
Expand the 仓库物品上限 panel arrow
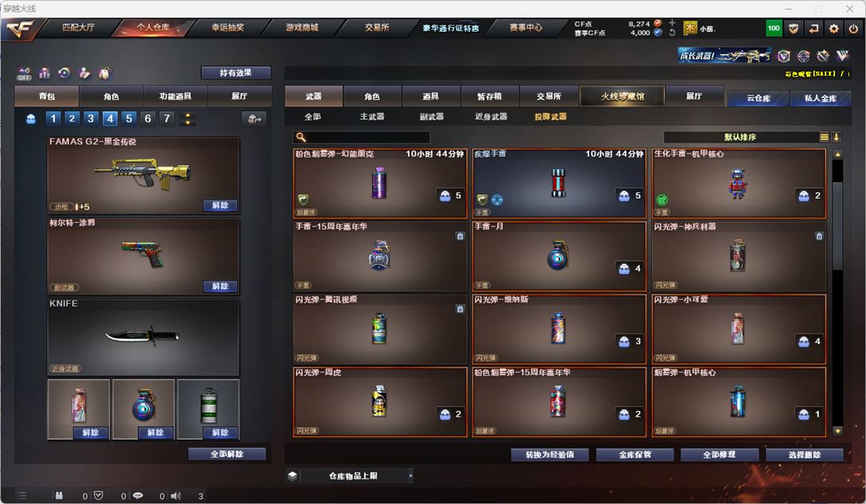pos(410,475)
